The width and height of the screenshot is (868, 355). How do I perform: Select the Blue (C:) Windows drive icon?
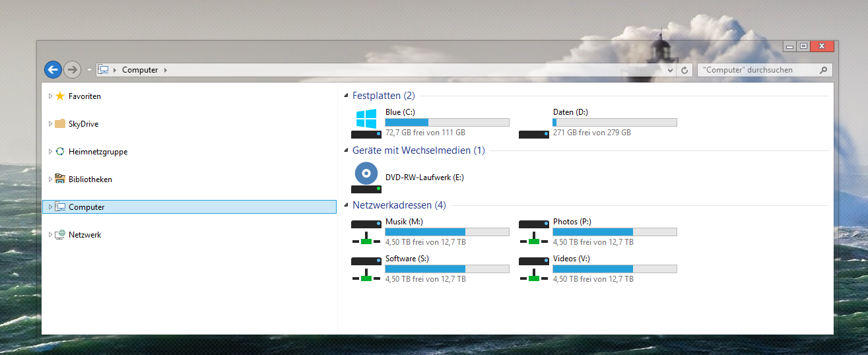[366, 123]
